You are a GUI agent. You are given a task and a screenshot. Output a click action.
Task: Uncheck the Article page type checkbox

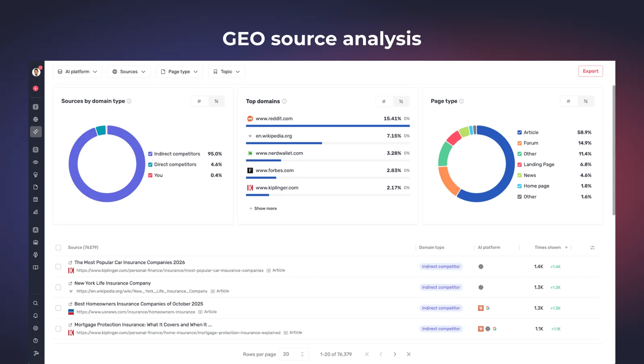[x=520, y=132]
